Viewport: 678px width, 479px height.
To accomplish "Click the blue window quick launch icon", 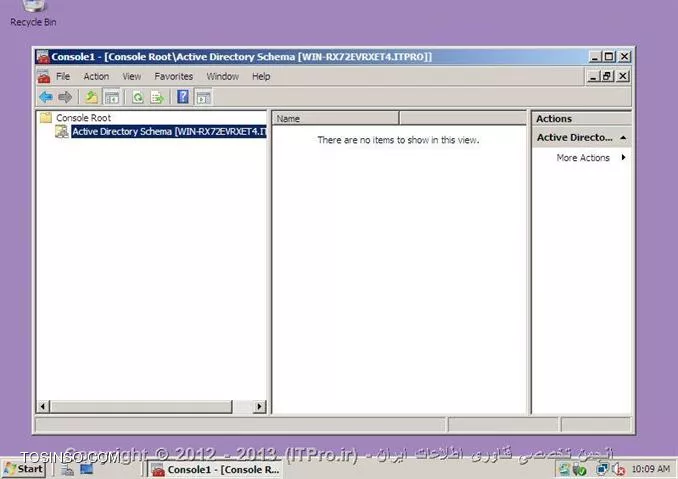I will coord(86,469).
